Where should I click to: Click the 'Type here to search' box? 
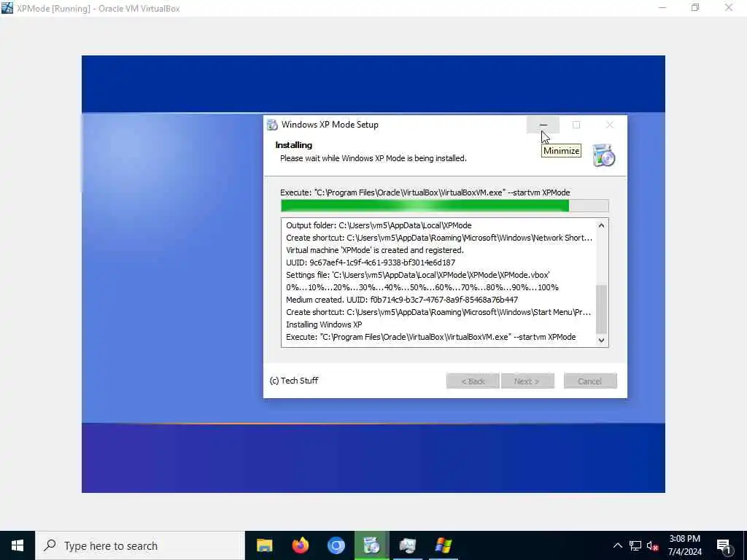point(140,545)
